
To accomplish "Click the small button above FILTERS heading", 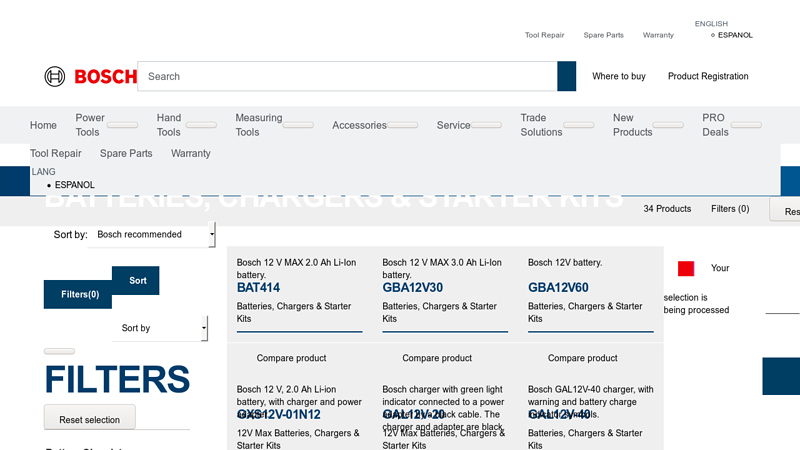I will (x=59, y=351).
